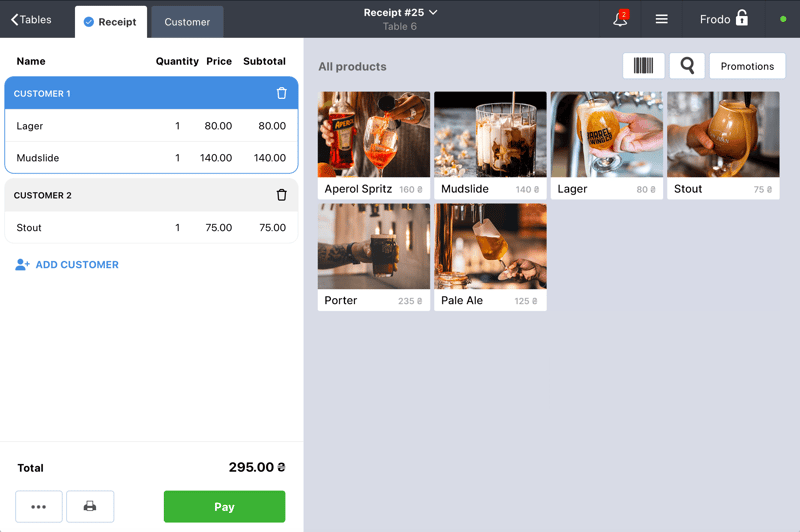
Task: Open the hamburger main menu
Action: pyautogui.click(x=661, y=19)
